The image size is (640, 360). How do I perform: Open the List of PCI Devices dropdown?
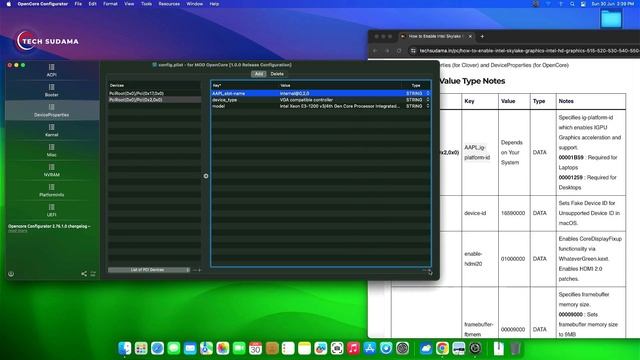(149, 270)
